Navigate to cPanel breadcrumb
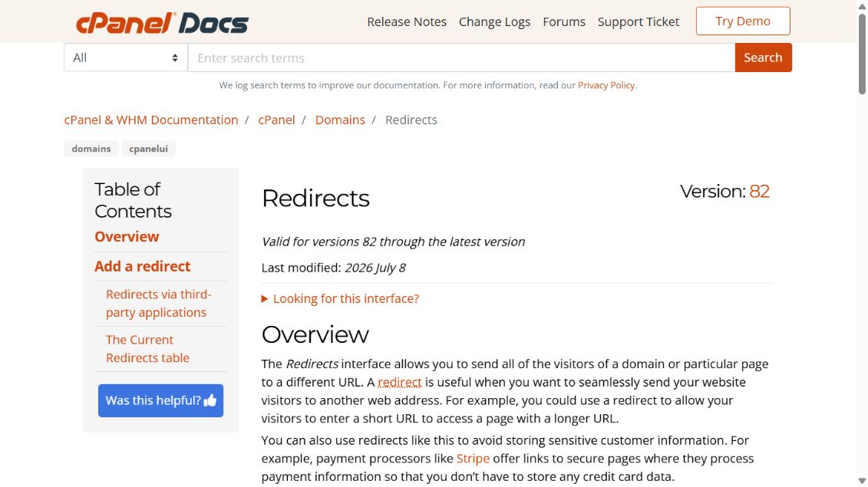The image size is (868, 487). 276,120
